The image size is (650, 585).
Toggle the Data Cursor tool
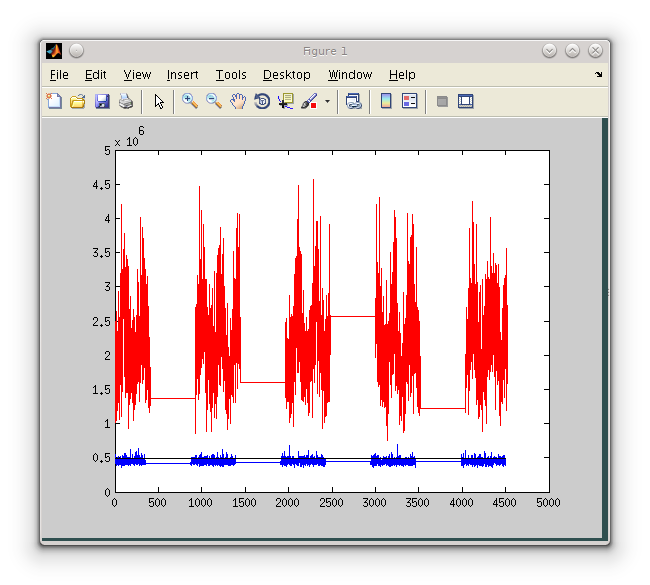[286, 101]
